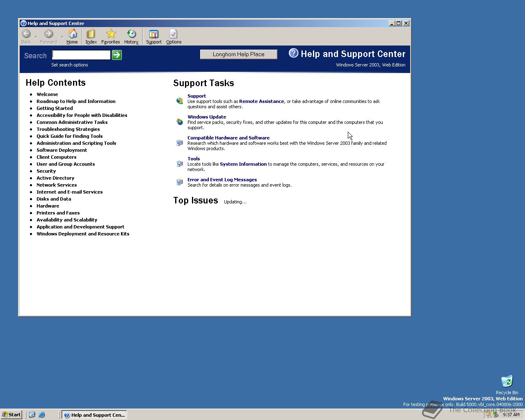This screenshot has width=525, height=420.
Task: Click the Back arrow toolbar icon
Action: [26, 34]
